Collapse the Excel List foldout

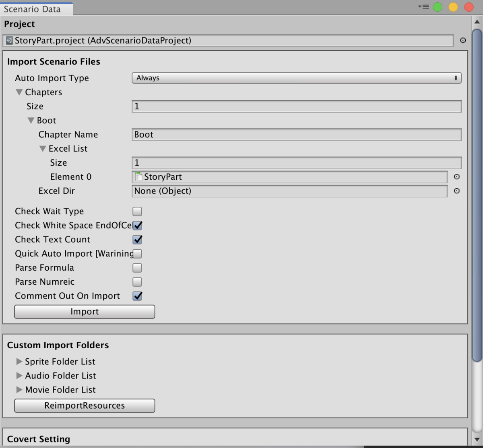43,148
